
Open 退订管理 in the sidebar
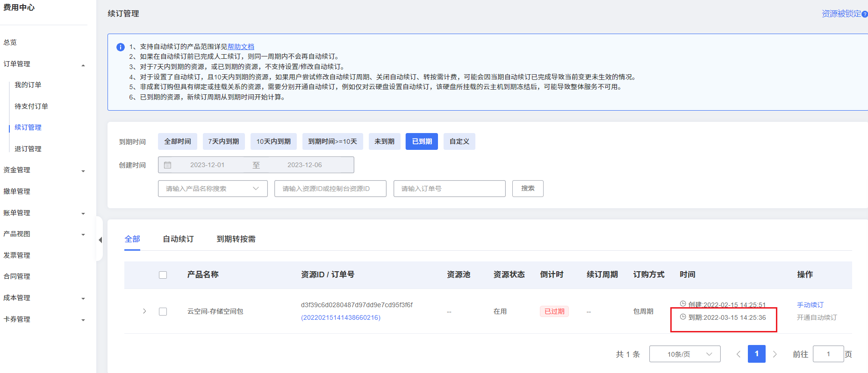(x=28, y=149)
